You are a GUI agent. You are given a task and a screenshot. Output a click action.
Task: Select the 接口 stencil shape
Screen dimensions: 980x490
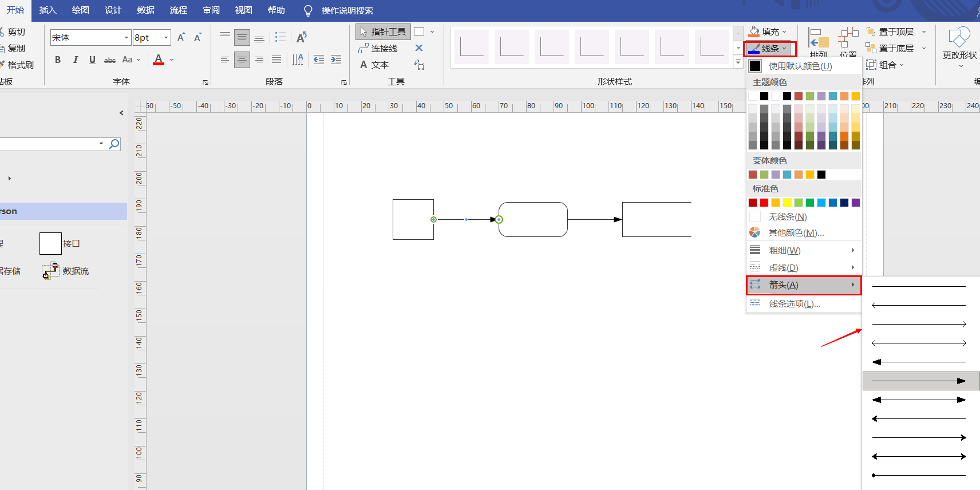point(60,243)
